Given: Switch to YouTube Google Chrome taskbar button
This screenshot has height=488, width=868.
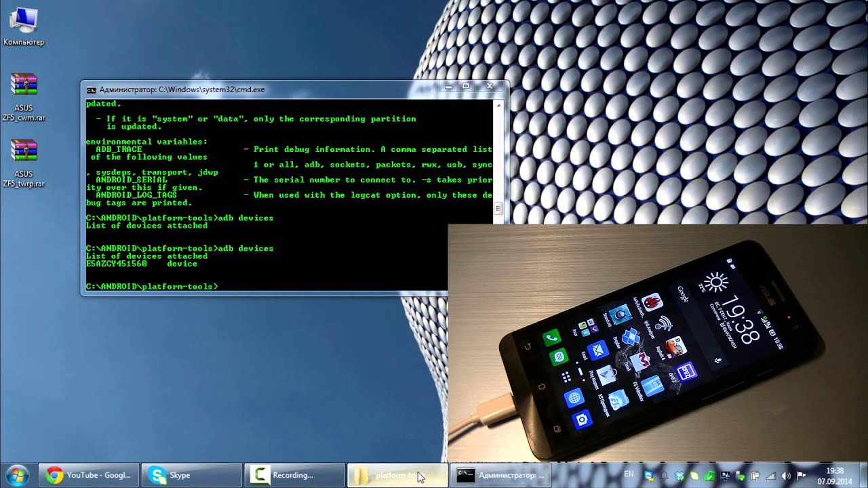Looking at the screenshot, I should [x=89, y=475].
